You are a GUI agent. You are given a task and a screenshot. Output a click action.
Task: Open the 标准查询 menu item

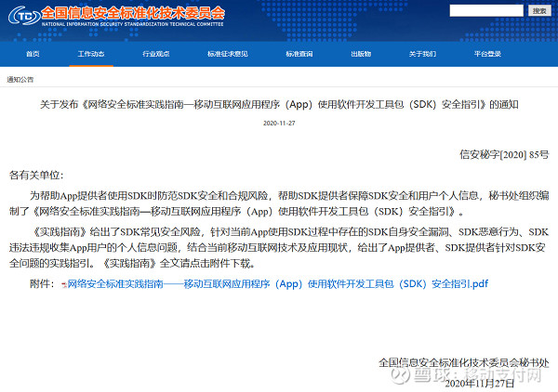[299, 54]
